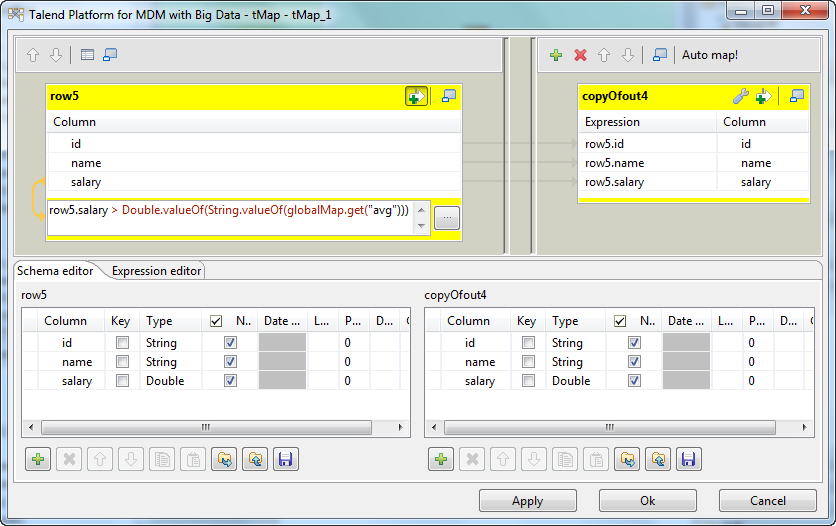Select Double type cell for row5 salary

click(171, 381)
